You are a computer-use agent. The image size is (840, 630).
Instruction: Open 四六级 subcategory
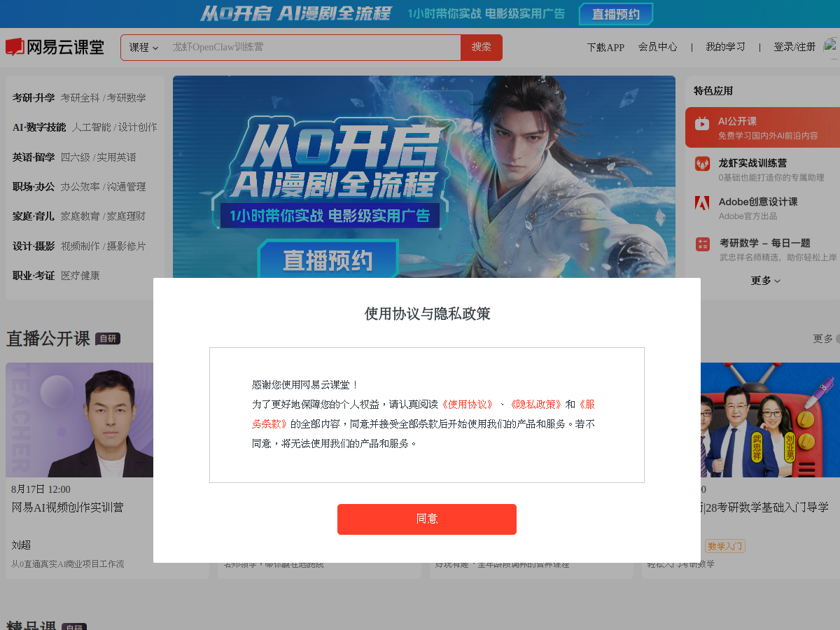(x=75, y=157)
